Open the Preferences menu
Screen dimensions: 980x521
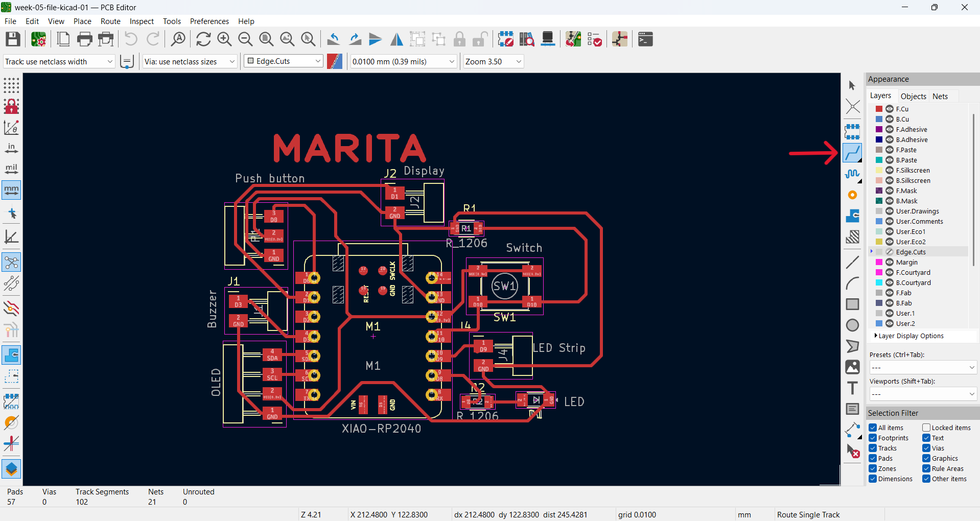(209, 21)
